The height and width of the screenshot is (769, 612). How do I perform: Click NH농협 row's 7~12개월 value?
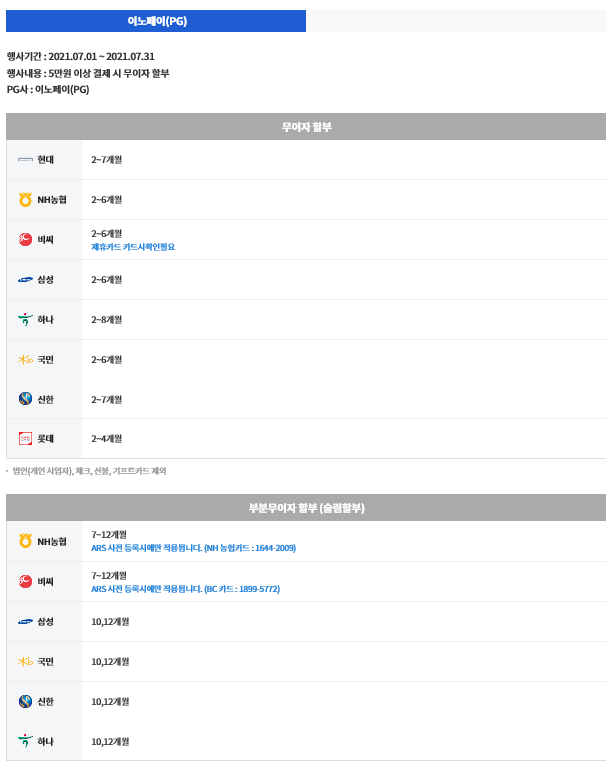tap(109, 535)
